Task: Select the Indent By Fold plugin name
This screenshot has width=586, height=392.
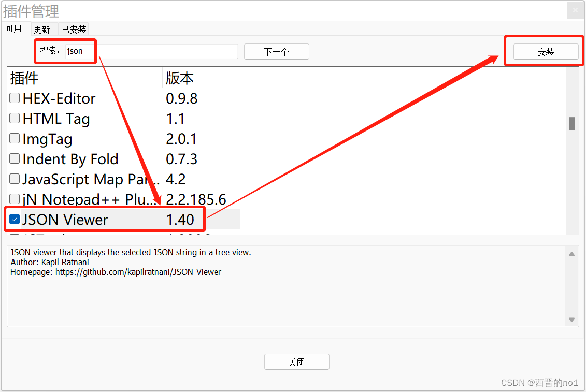Action: pos(70,159)
